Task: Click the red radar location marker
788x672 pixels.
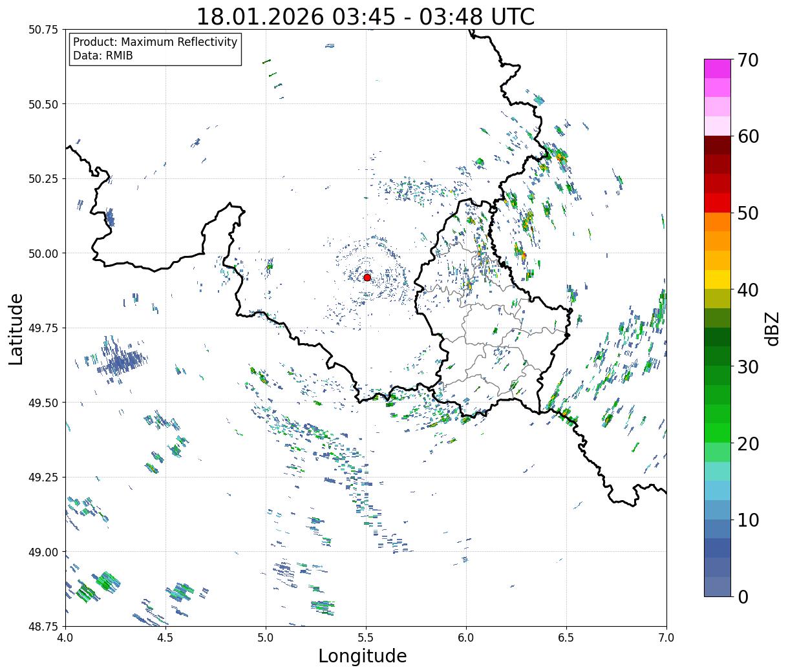Action: pos(367,277)
